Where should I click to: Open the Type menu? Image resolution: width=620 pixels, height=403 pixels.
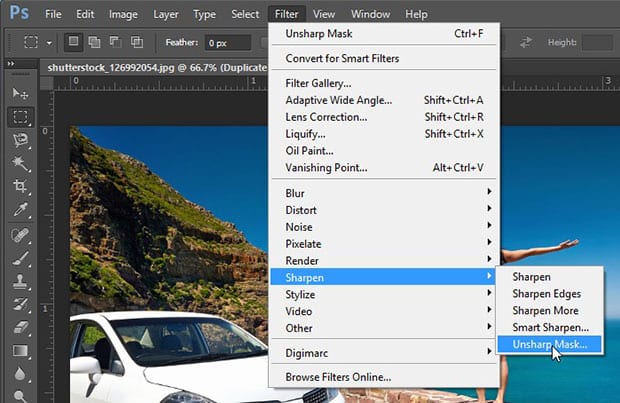point(204,14)
